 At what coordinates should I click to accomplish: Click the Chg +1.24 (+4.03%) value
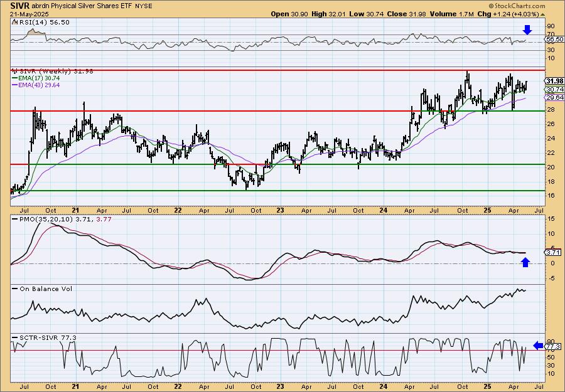pos(508,14)
